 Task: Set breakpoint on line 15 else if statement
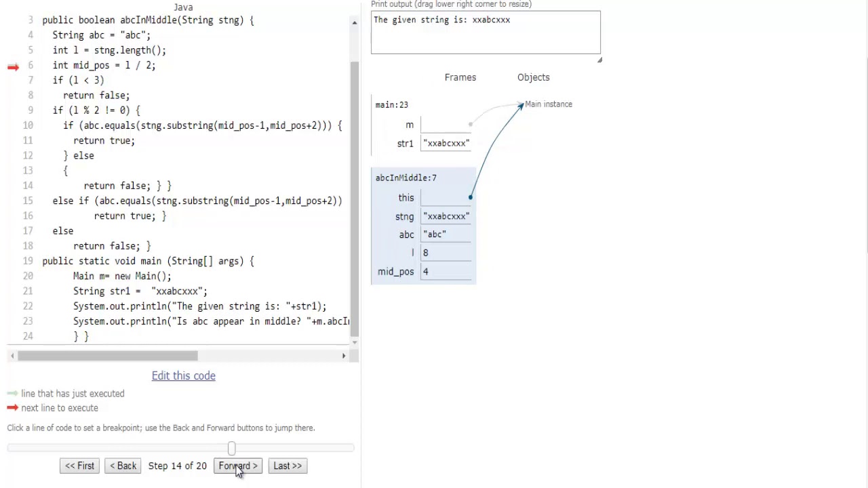click(x=197, y=201)
